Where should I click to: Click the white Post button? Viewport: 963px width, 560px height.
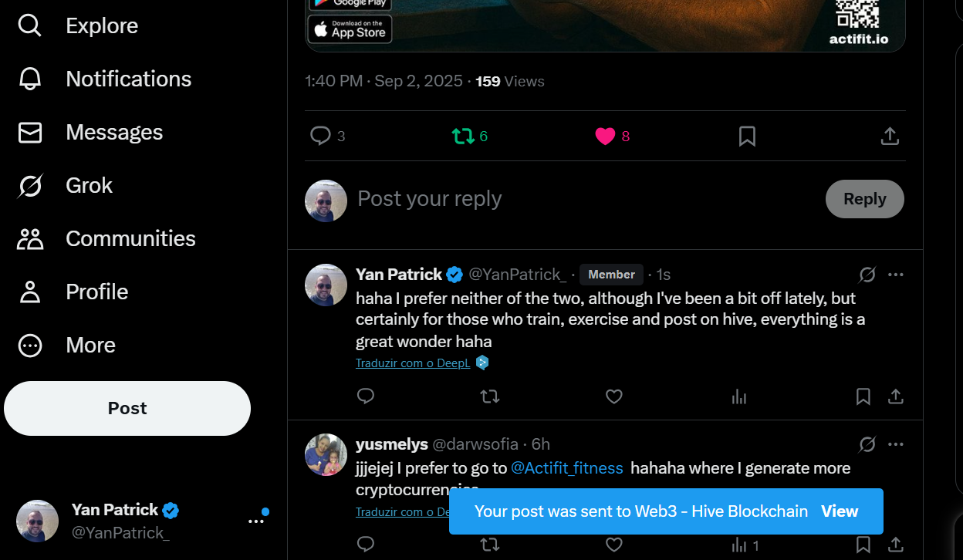tap(127, 408)
